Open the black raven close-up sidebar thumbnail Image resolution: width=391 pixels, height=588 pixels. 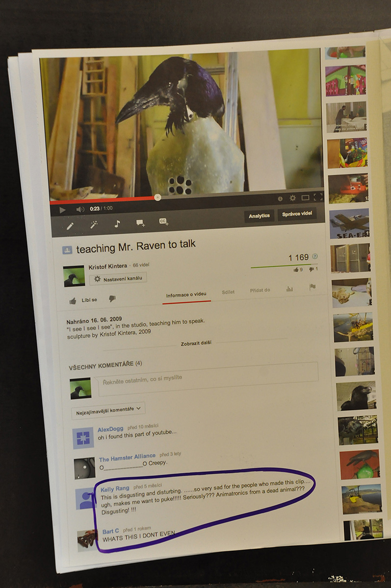pos(356,395)
